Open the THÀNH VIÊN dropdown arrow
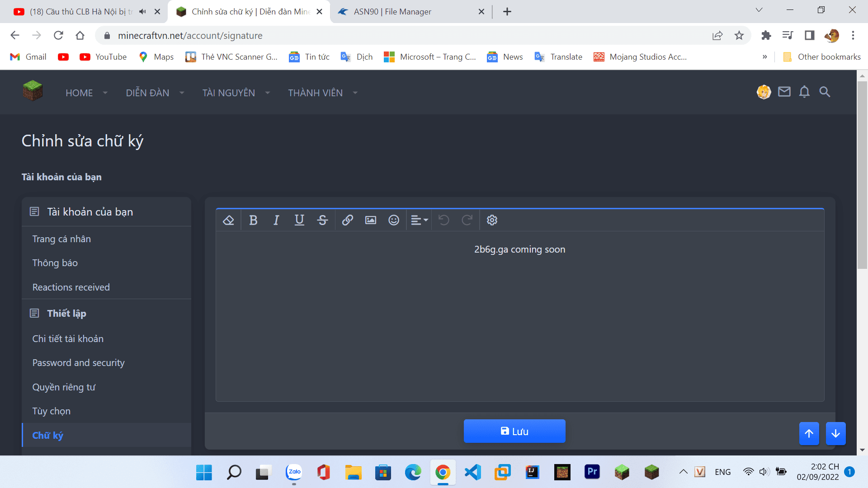 tap(355, 93)
